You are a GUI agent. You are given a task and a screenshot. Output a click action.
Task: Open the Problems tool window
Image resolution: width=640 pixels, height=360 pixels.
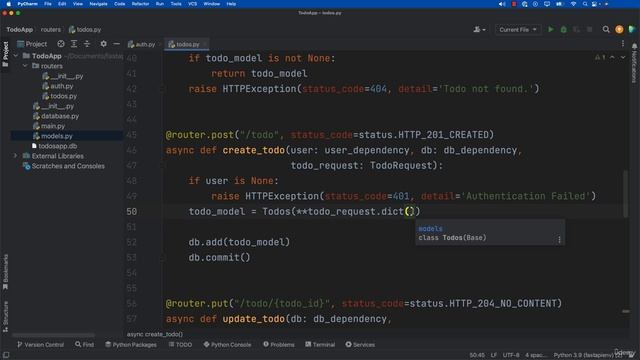pos(279,344)
